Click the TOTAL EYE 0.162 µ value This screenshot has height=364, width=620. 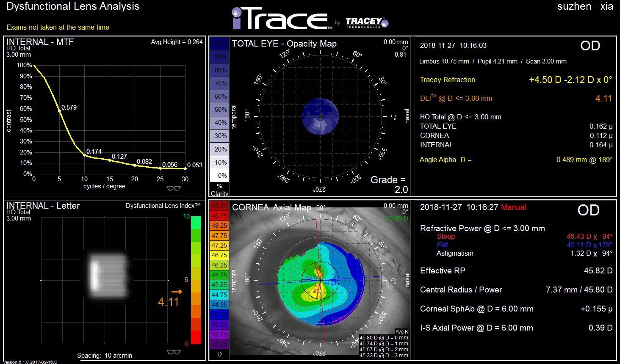(x=601, y=126)
